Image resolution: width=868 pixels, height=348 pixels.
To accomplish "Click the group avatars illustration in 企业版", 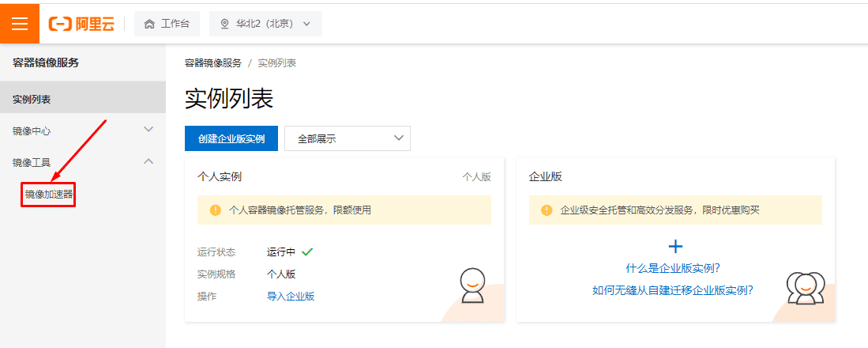I will coord(806,287).
